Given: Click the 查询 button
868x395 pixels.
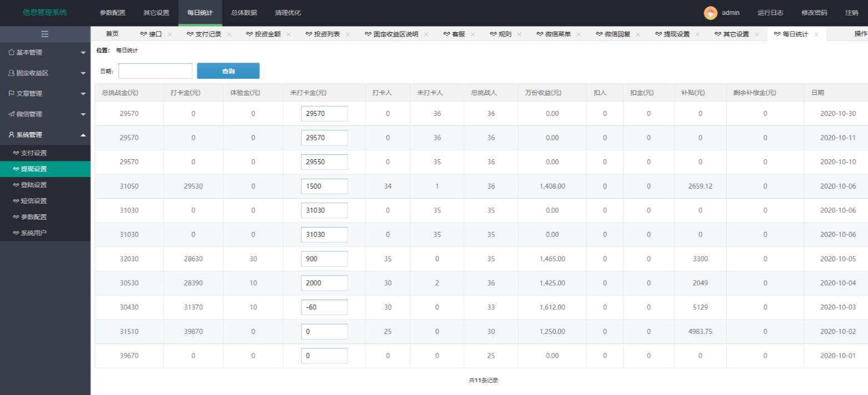Looking at the screenshot, I should [x=228, y=71].
